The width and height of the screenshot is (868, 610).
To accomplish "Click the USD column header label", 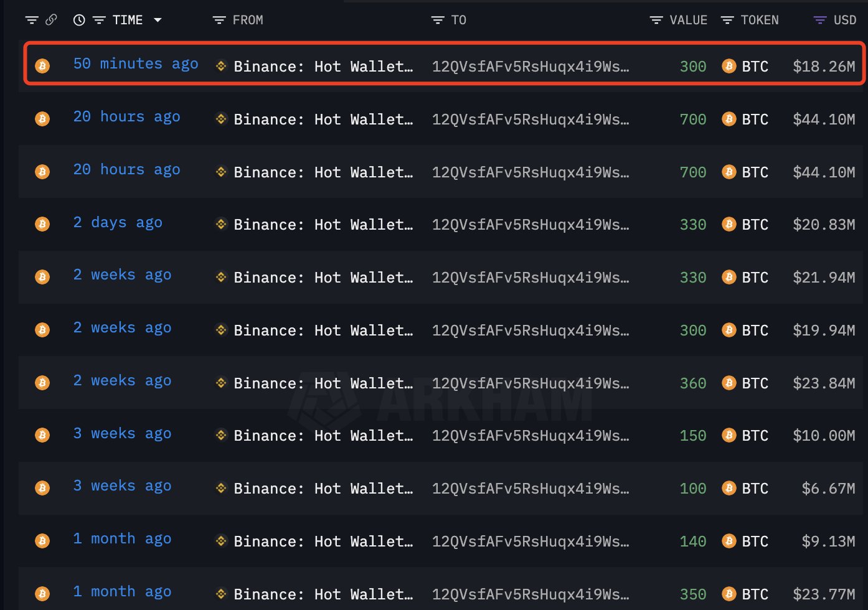I will click(845, 20).
